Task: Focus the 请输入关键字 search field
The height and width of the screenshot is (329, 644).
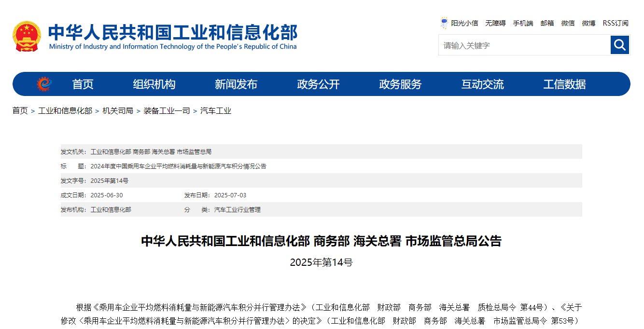Action: (x=524, y=45)
